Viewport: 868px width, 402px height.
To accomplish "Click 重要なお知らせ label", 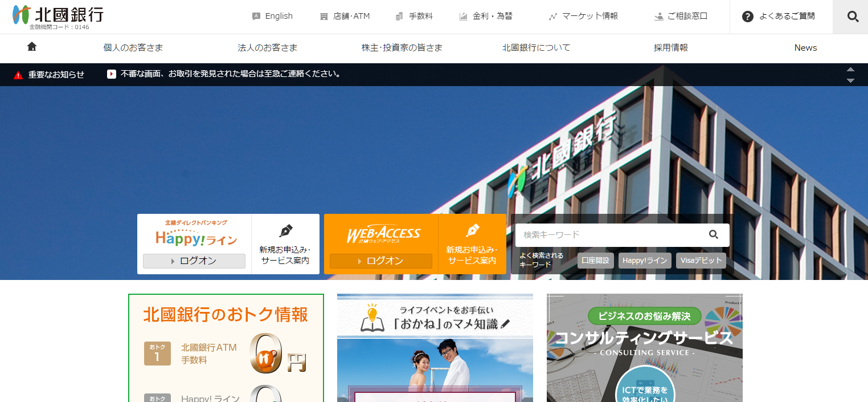I will (56, 75).
